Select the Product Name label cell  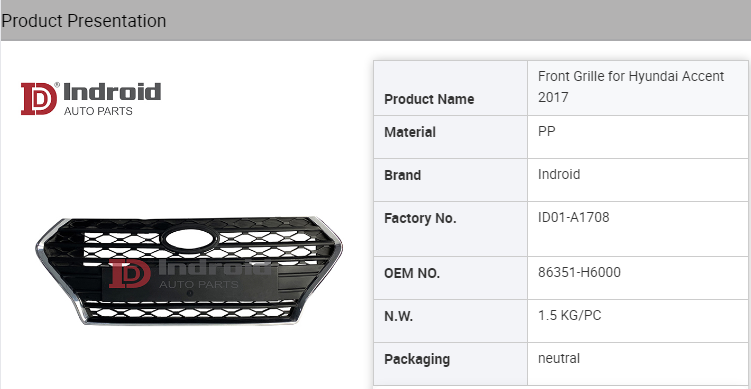pos(450,88)
